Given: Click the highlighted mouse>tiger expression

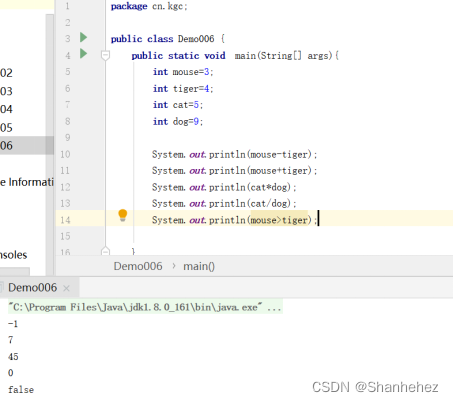Looking at the screenshot, I should (279, 220).
